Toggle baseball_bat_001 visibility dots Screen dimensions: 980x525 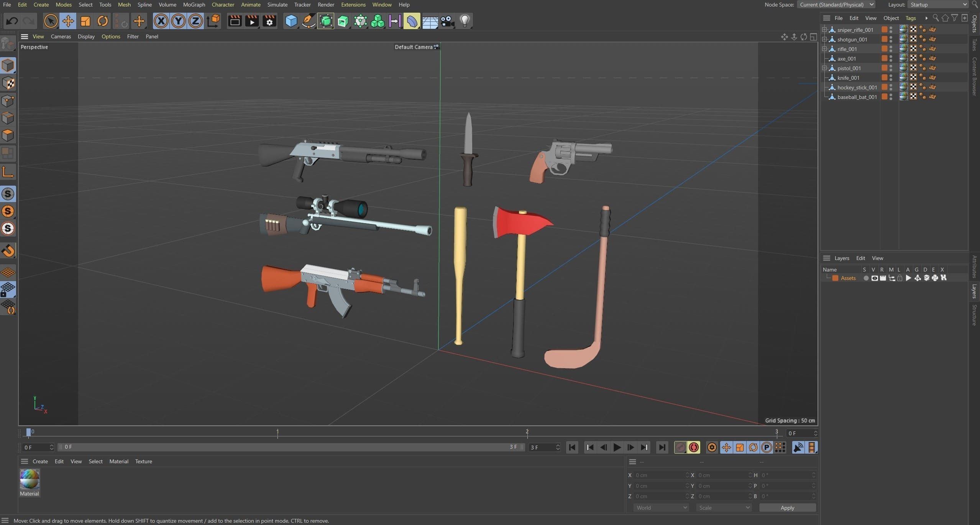891,97
